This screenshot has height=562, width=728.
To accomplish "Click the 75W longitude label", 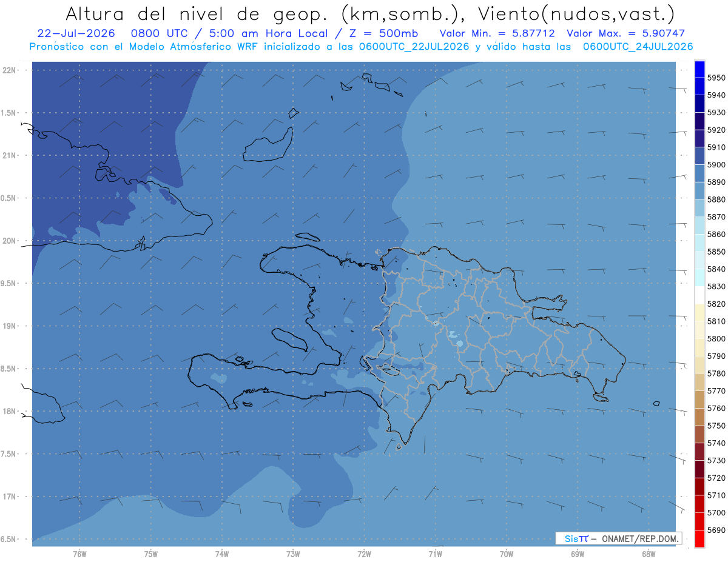I will (151, 554).
